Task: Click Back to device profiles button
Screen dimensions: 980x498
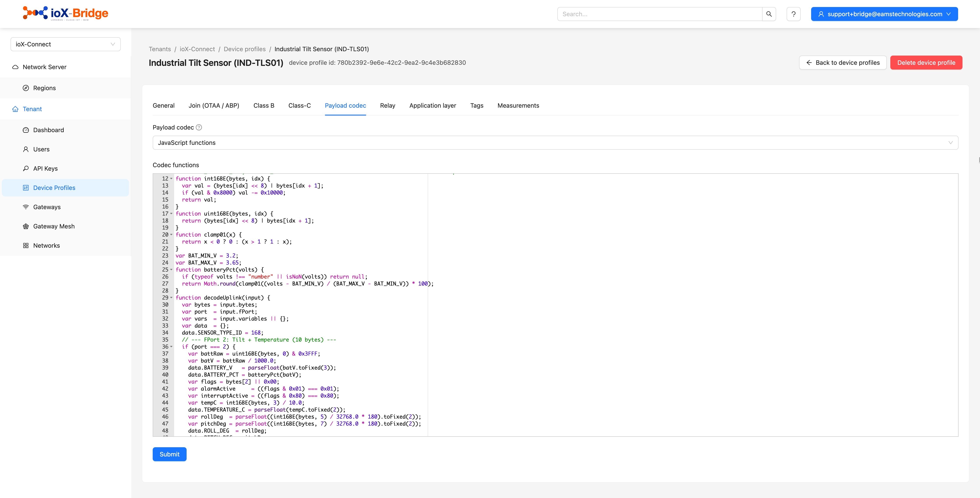Action: click(x=843, y=63)
